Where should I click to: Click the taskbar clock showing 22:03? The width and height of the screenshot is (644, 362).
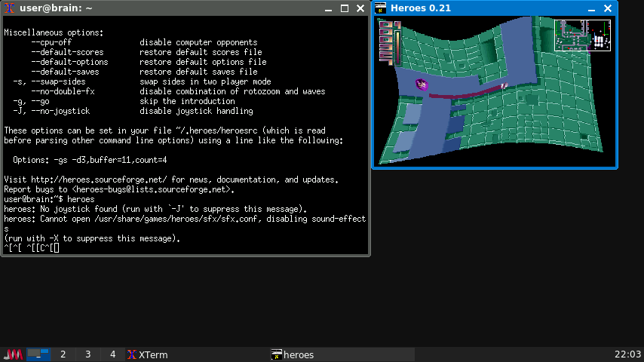tap(627, 354)
